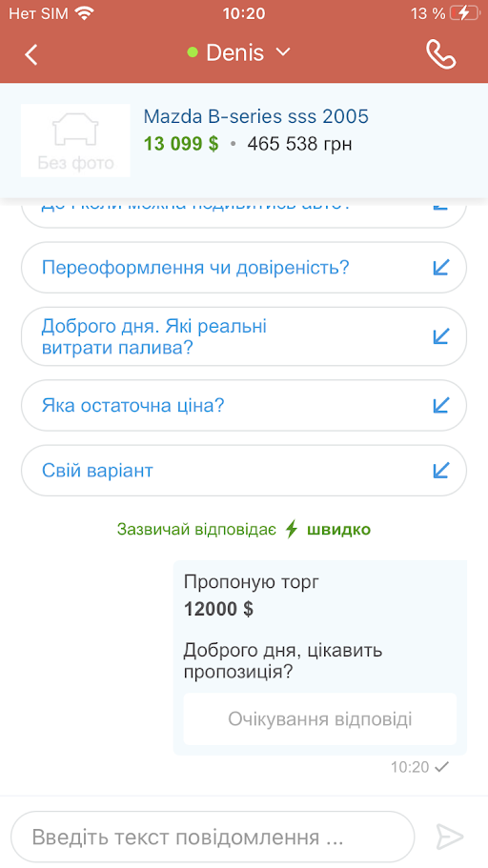Open the 'Без фото' car thumbnail

75,141
